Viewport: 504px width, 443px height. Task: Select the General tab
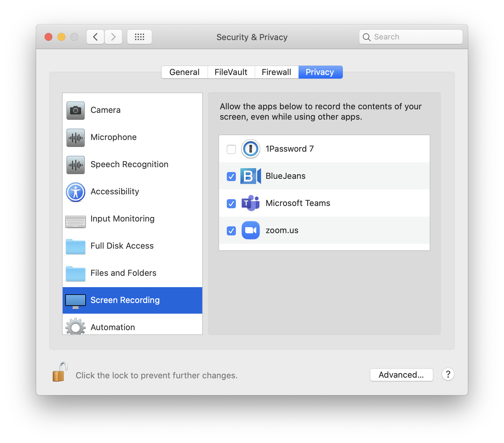point(184,72)
